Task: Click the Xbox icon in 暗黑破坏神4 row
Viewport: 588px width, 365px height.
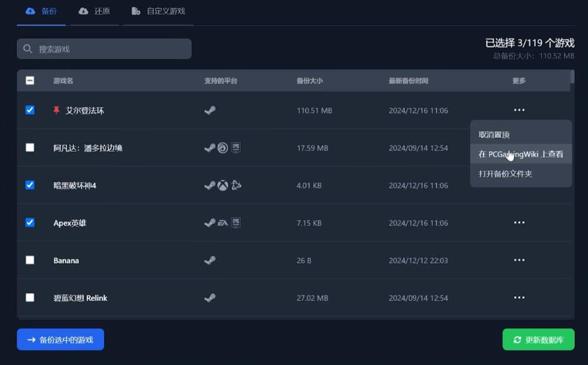Action: [x=223, y=185]
